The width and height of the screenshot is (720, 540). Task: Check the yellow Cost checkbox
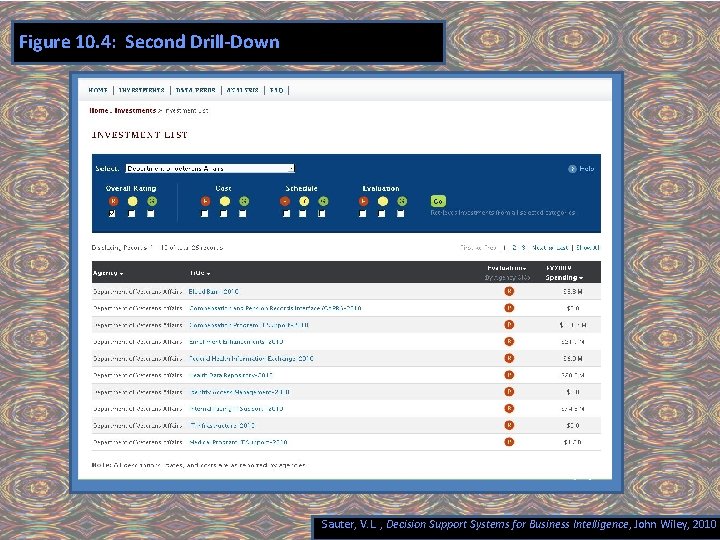[224, 214]
